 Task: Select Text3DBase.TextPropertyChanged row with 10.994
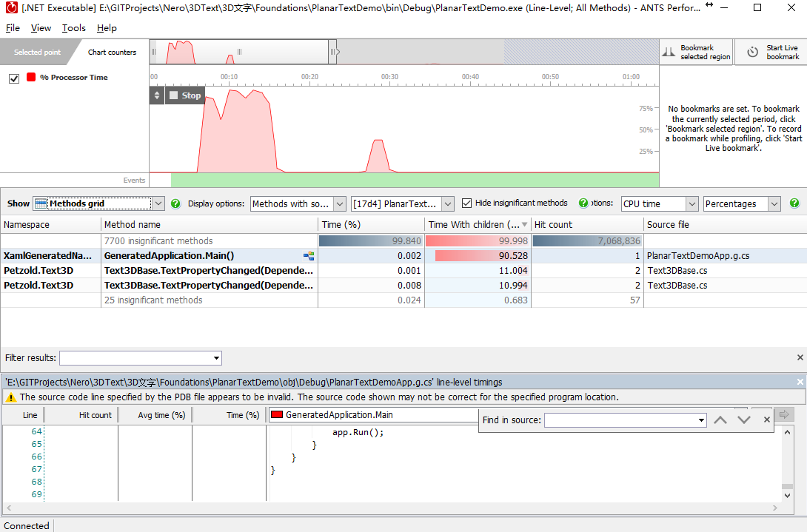(403, 286)
